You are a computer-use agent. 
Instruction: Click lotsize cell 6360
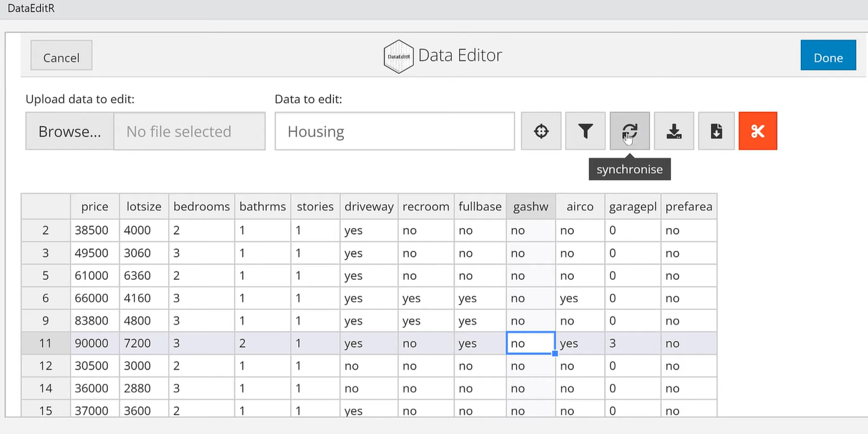pos(143,276)
